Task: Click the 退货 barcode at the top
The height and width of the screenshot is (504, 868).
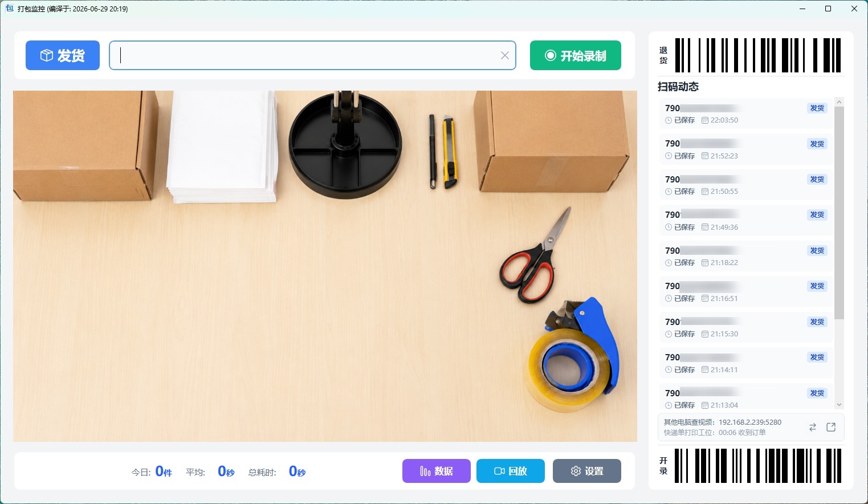Action: pyautogui.click(x=758, y=55)
